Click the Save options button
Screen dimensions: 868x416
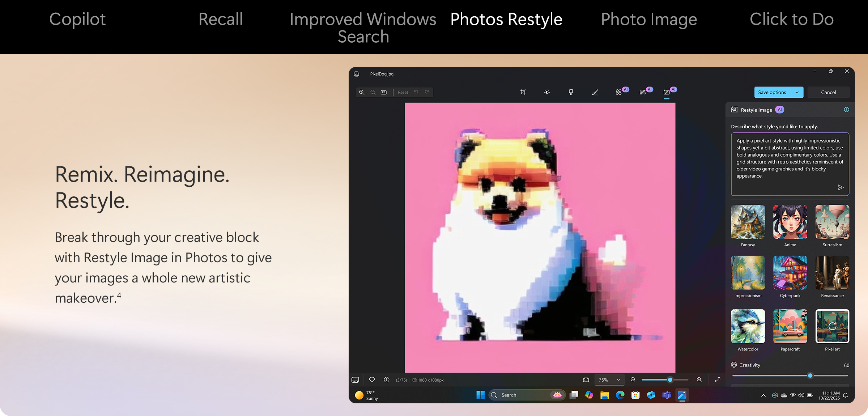772,92
